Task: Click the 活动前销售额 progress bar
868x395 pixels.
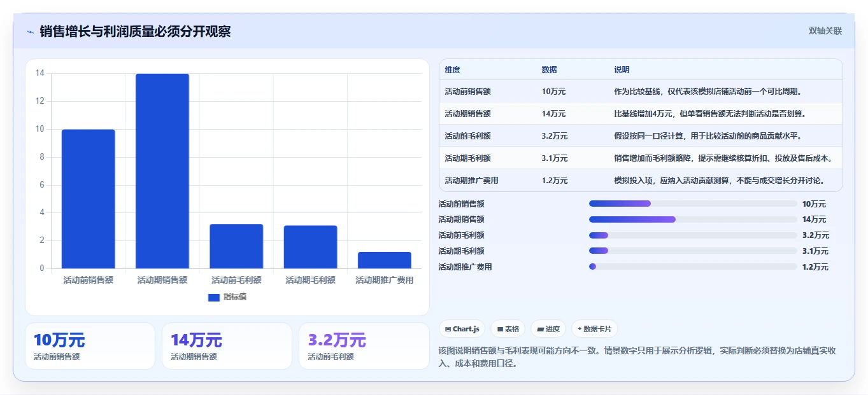Action: pyautogui.click(x=693, y=204)
